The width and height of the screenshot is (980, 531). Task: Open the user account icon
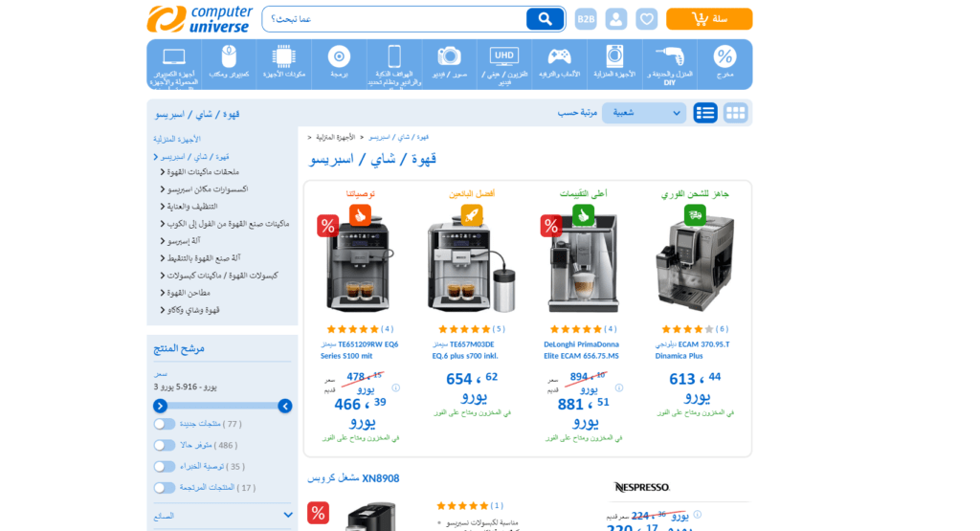[x=616, y=19]
